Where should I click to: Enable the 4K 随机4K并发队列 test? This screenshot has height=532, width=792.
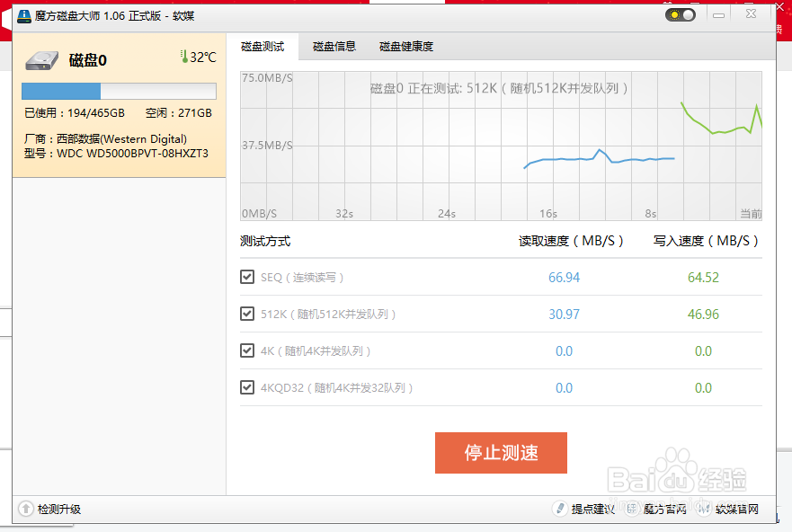tap(247, 350)
